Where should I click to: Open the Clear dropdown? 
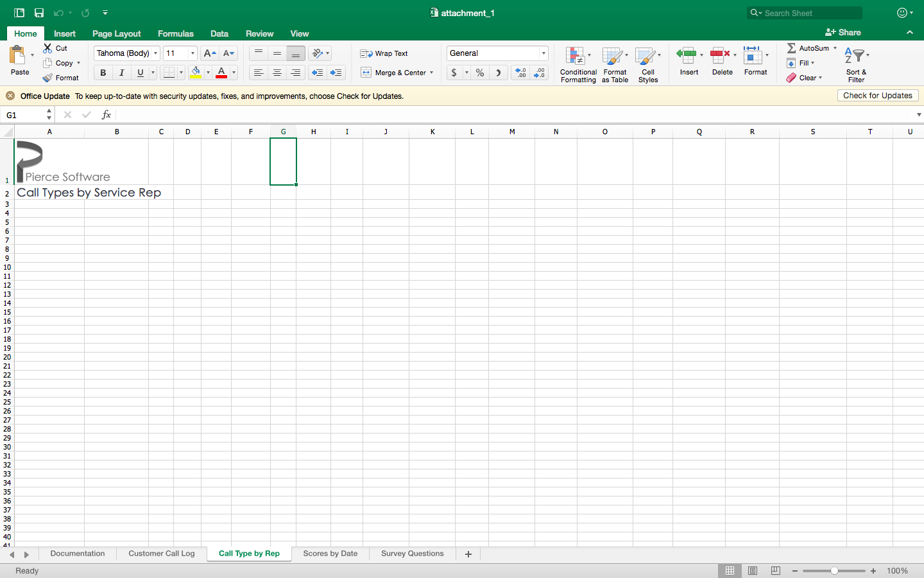(804, 78)
